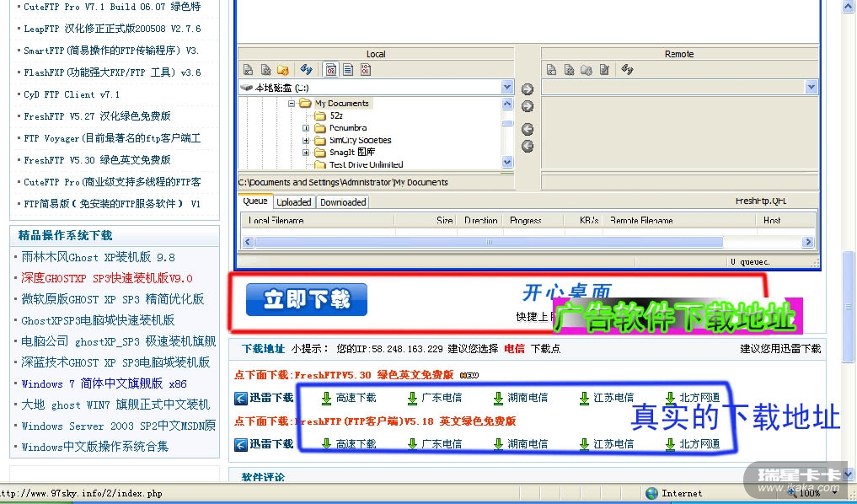857x504 pixels.
Task: Click green arrow beside 湖南电信 in V5.30 row
Action: tap(499, 399)
